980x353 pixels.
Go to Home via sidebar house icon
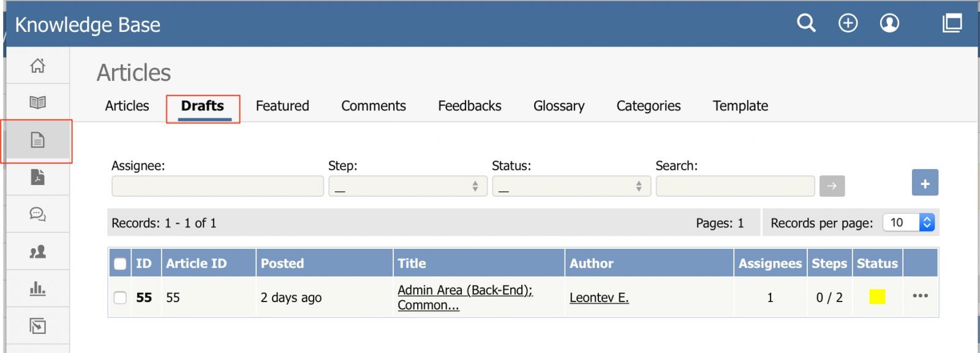[38, 66]
